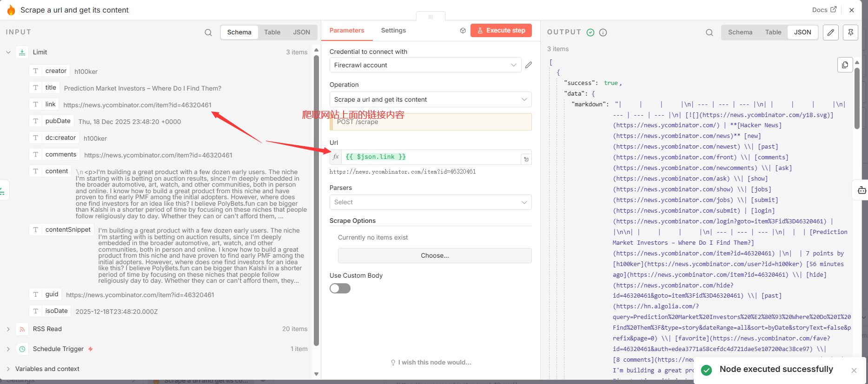Select the link field pill
This screenshot has height=384, width=868.
tap(44, 104)
